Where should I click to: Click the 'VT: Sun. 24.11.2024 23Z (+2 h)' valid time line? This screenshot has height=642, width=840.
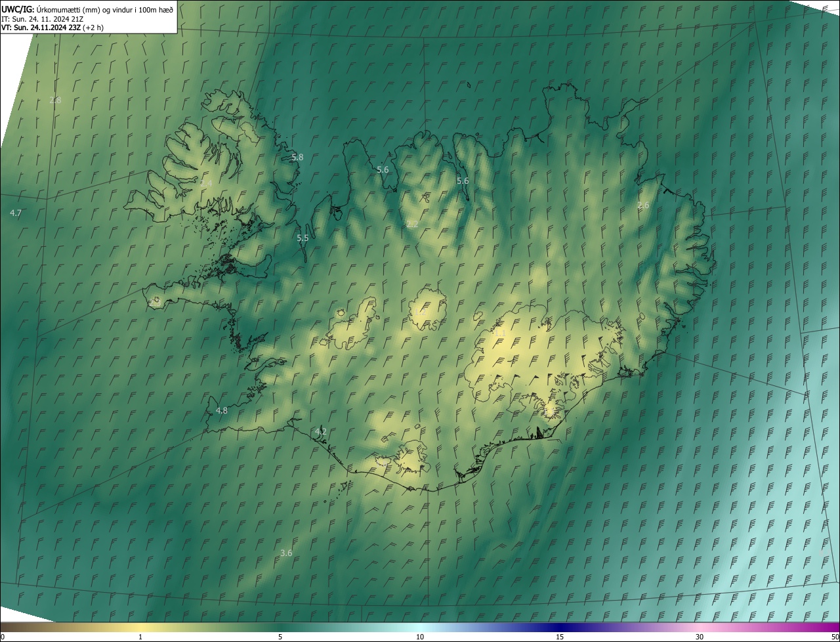pos(52,28)
